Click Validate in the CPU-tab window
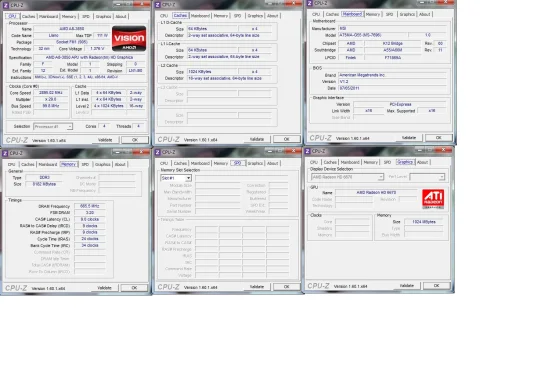The height and width of the screenshot is (384, 559). [x=105, y=140]
